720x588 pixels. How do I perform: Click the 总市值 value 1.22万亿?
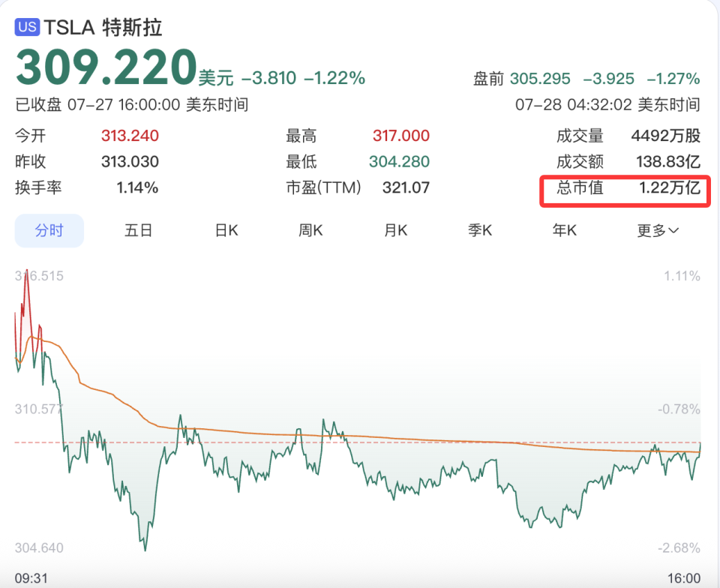pyautogui.click(x=670, y=187)
